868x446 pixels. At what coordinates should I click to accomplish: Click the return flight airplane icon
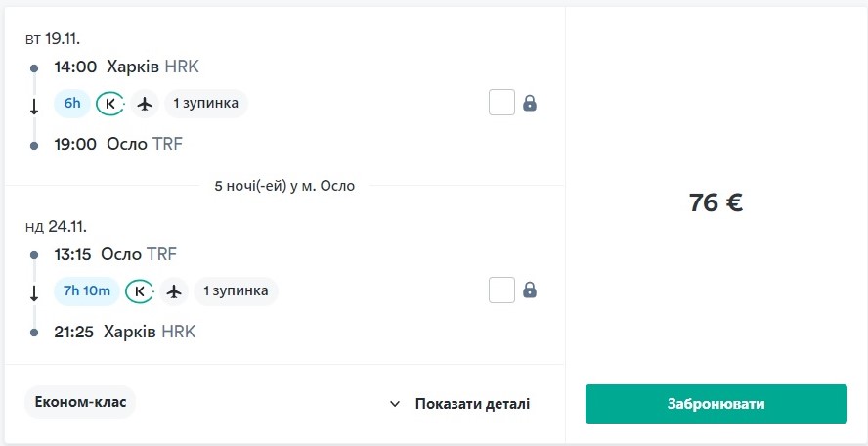[175, 290]
